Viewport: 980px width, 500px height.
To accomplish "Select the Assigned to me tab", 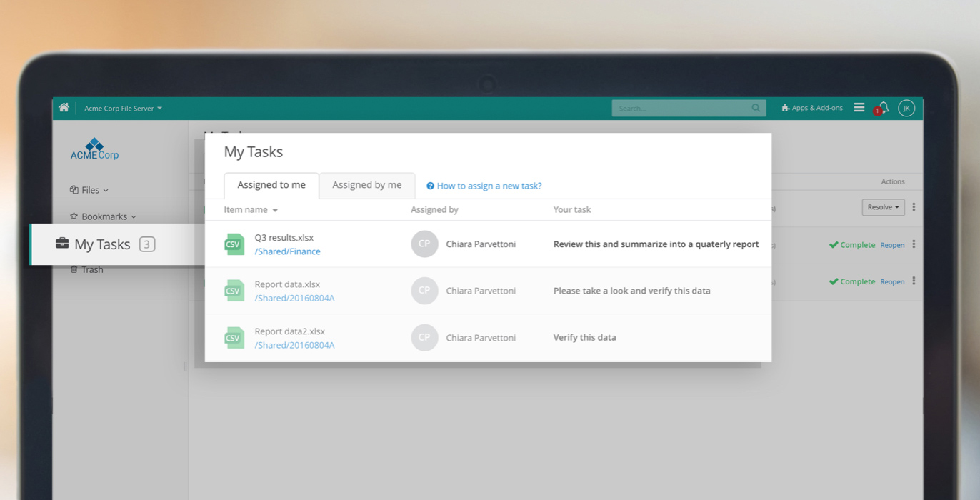I will (x=271, y=185).
